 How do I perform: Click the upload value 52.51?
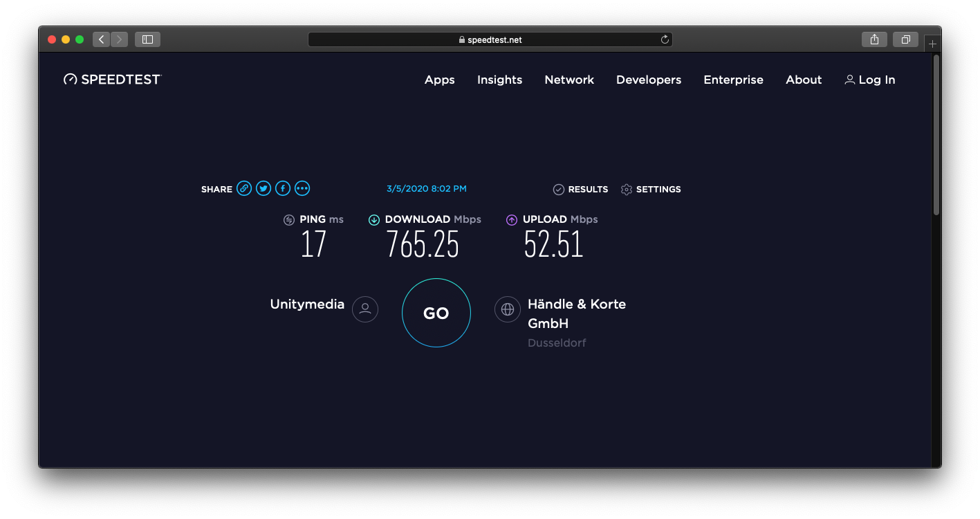point(553,244)
